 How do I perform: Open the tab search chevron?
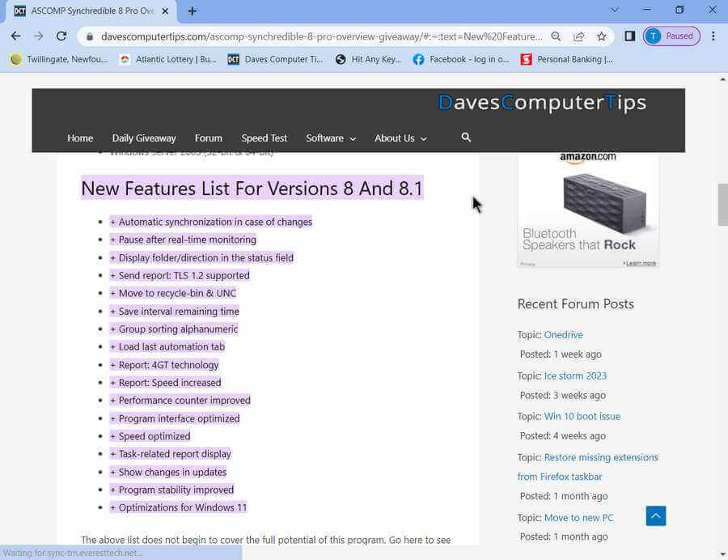[614, 10]
